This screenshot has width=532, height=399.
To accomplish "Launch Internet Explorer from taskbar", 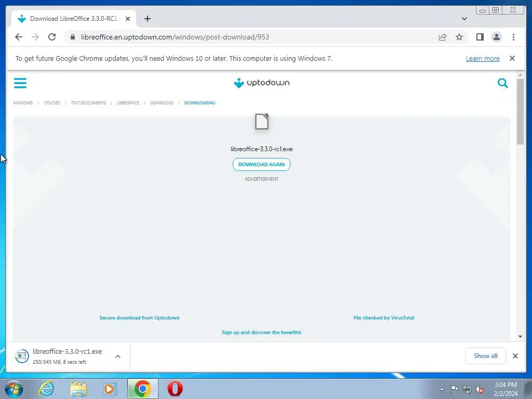I will (46, 389).
